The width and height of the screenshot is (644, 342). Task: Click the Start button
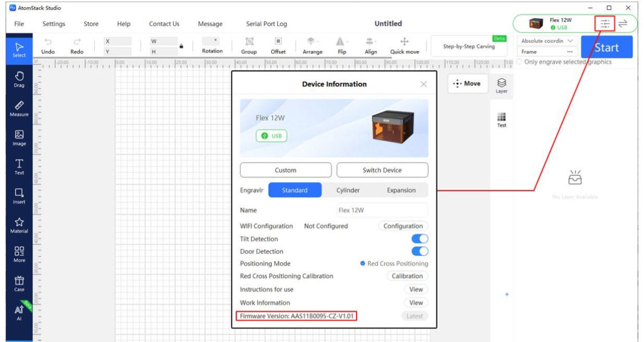pyautogui.click(x=607, y=47)
